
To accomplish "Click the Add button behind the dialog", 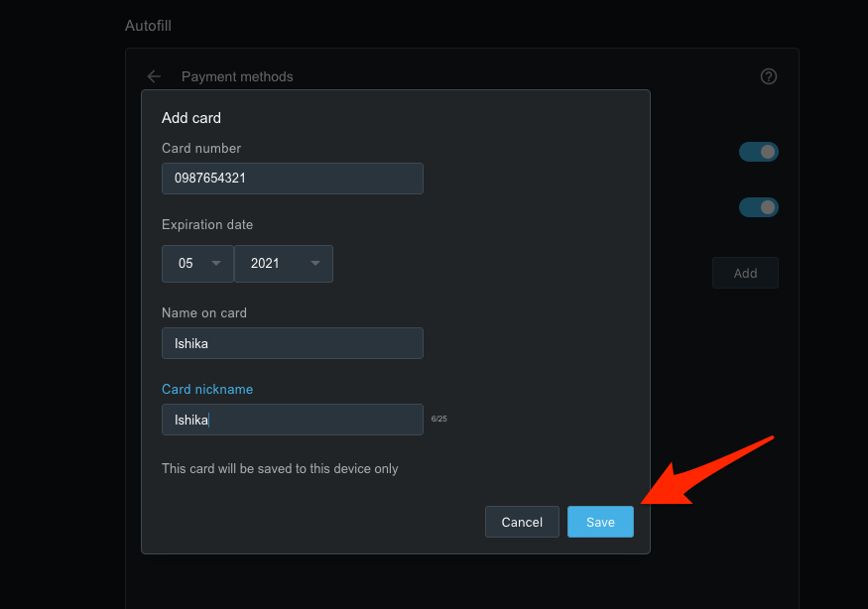I will [x=745, y=273].
